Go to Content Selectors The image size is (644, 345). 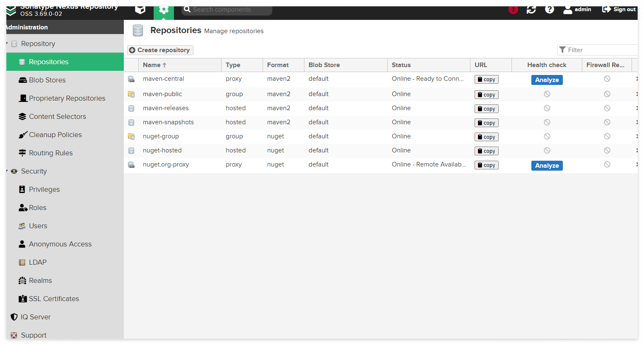65,116
